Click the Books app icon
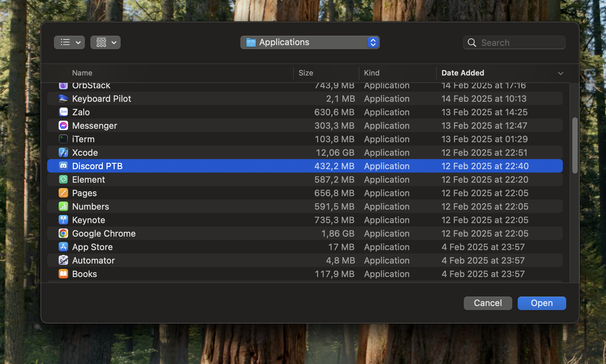The width and height of the screenshot is (606, 364). click(x=63, y=274)
